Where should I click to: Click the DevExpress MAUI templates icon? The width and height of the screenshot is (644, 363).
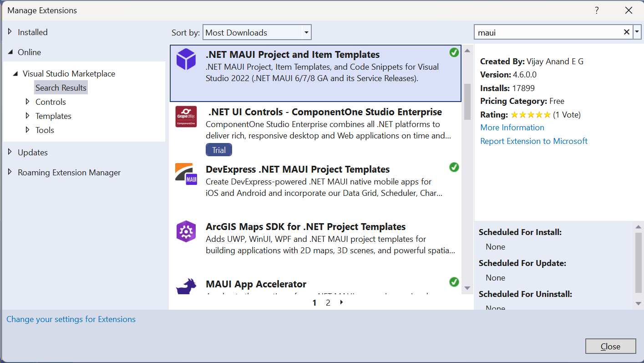tap(186, 174)
